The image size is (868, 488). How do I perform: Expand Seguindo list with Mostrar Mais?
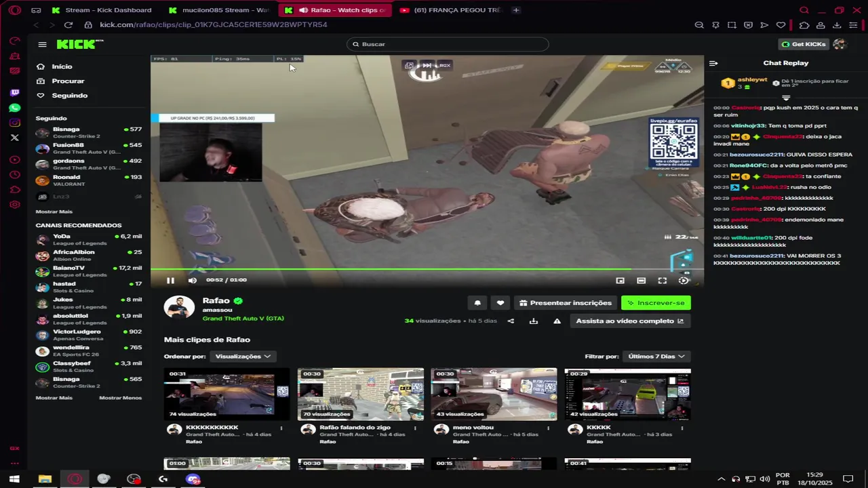pyautogui.click(x=54, y=211)
